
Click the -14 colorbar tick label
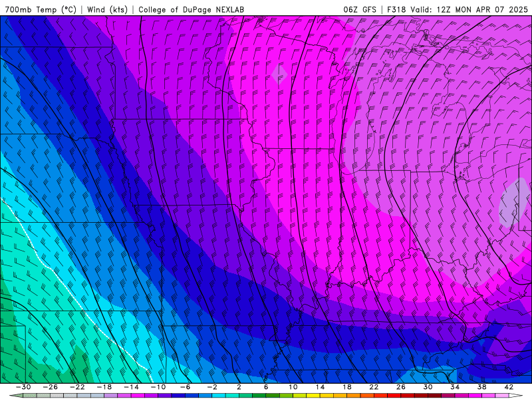pos(131,387)
